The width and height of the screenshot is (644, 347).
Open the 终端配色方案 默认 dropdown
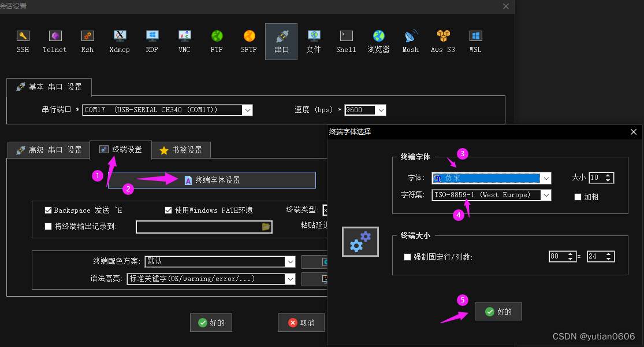pyautogui.click(x=290, y=261)
